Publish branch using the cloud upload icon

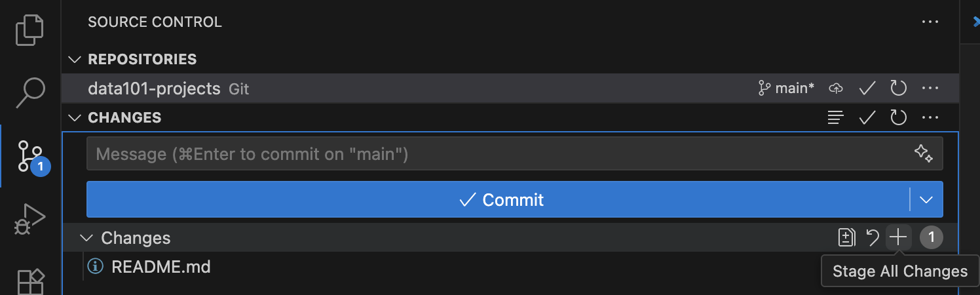click(835, 88)
